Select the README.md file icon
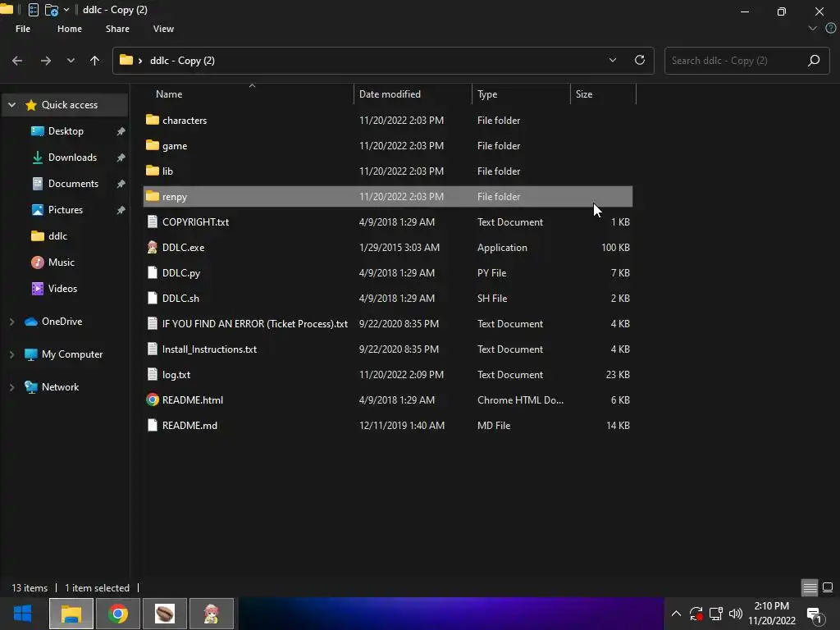Image resolution: width=840 pixels, height=630 pixels. tap(152, 426)
